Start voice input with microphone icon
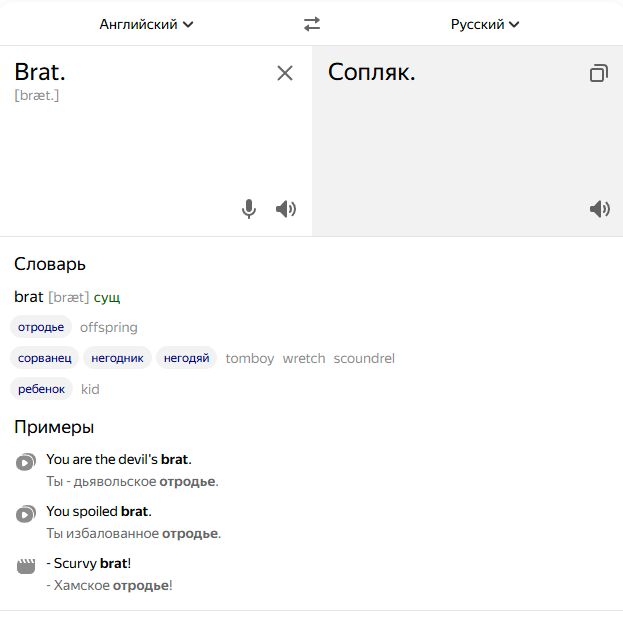This screenshot has height=621, width=623. click(249, 209)
